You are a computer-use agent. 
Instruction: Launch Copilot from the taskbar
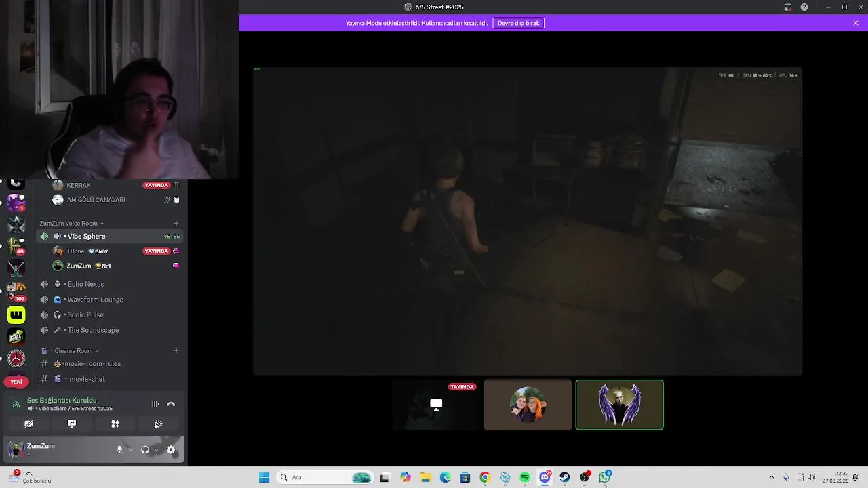click(x=406, y=477)
